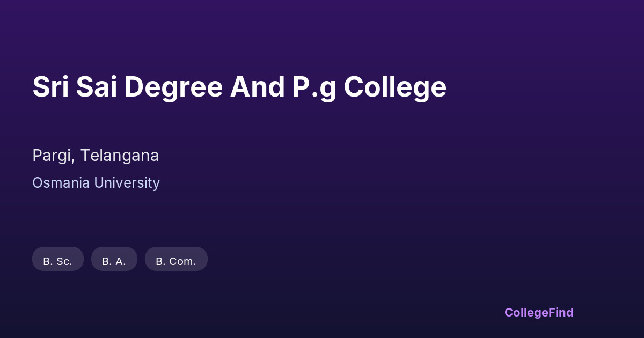Tap the word College in the heading
644x338 pixels.
click(395, 87)
